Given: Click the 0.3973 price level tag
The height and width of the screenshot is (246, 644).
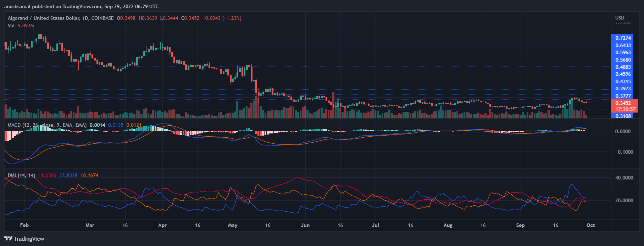Looking at the screenshot, I should 623,89.
